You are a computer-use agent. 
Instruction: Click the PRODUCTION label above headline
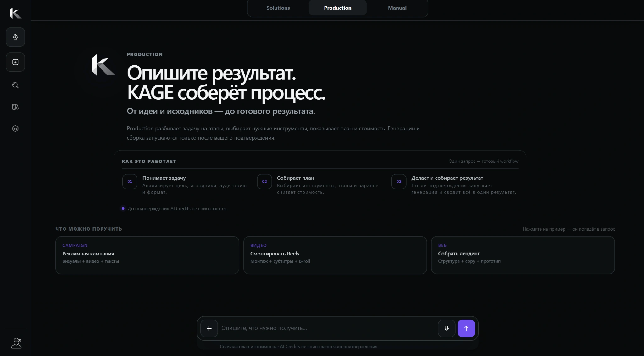(145, 54)
